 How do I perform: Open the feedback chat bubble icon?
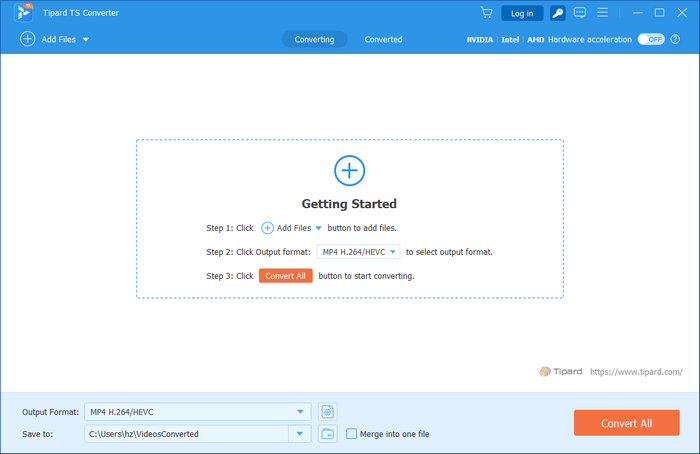(579, 13)
